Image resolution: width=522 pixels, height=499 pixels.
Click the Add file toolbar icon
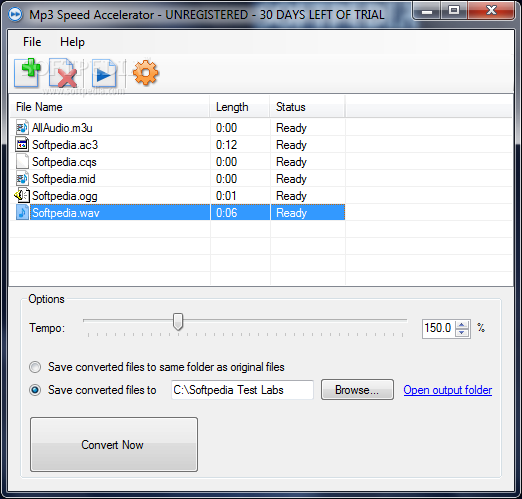(x=27, y=73)
